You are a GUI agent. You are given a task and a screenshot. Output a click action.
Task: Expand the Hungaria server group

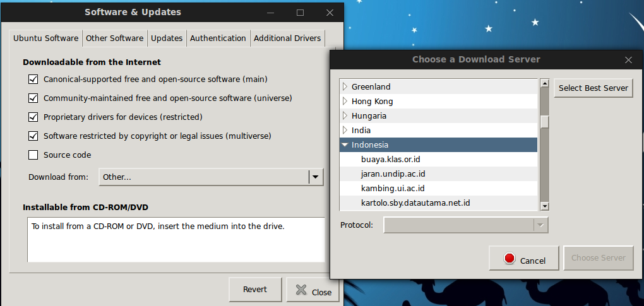click(345, 115)
